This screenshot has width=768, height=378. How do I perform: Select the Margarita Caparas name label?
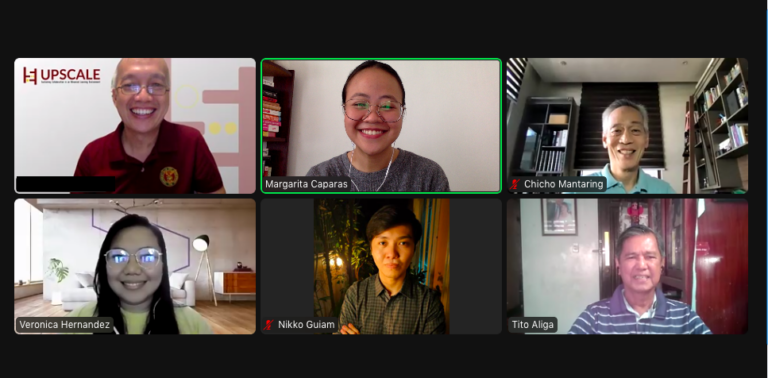pos(306,184)
